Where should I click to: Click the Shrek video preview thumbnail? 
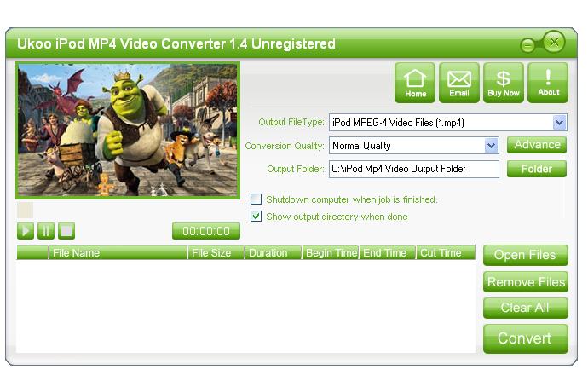click(x=128, y=130)
